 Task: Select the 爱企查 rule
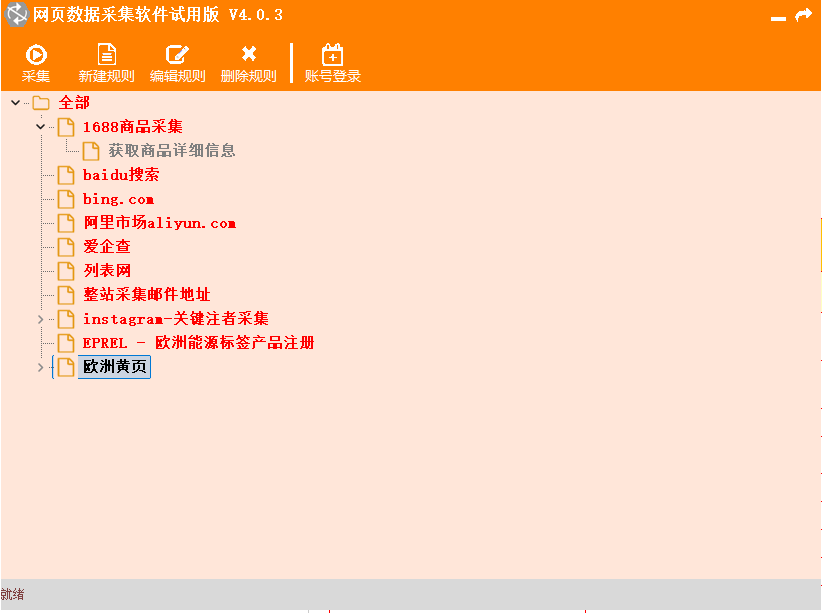(107, 247)
